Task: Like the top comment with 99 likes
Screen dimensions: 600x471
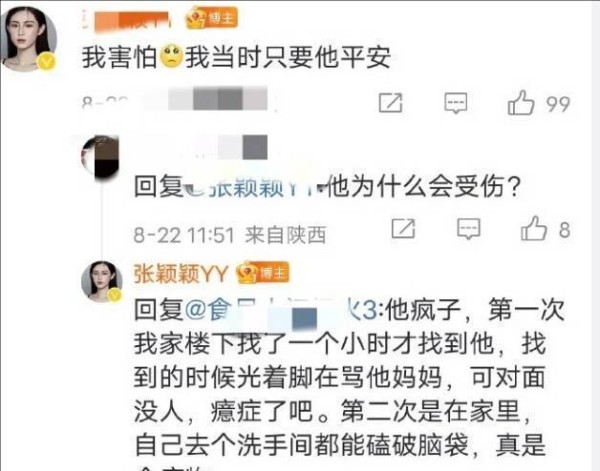Action: 521,103
